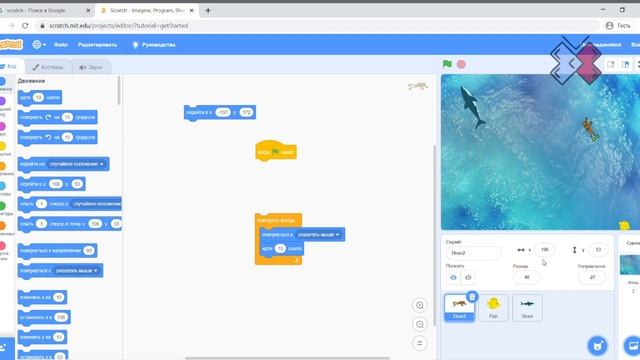640x360 pixels.
Task: Open the 'указатель мыши' dropdown in the workspace script
Action: tap(318, 235)
